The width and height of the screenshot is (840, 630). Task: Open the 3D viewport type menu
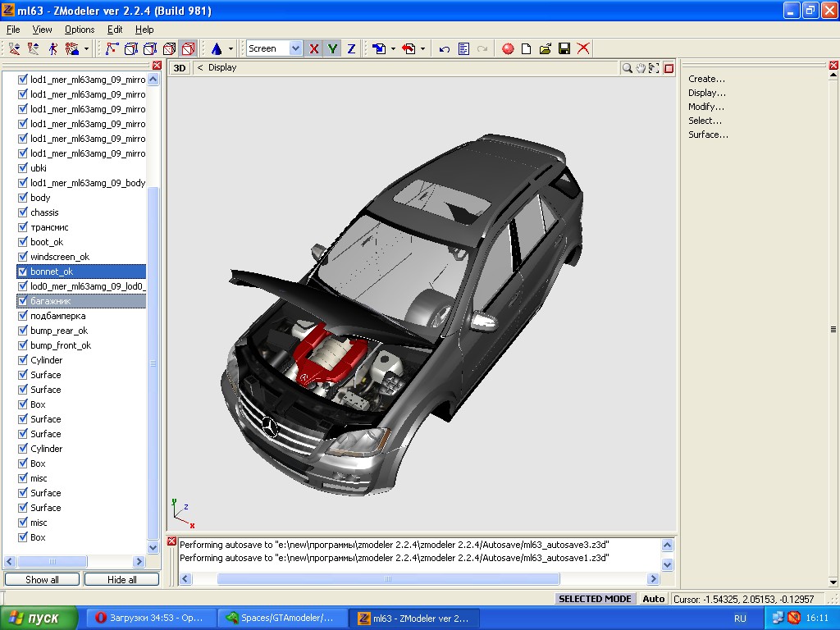pos(180,67)
